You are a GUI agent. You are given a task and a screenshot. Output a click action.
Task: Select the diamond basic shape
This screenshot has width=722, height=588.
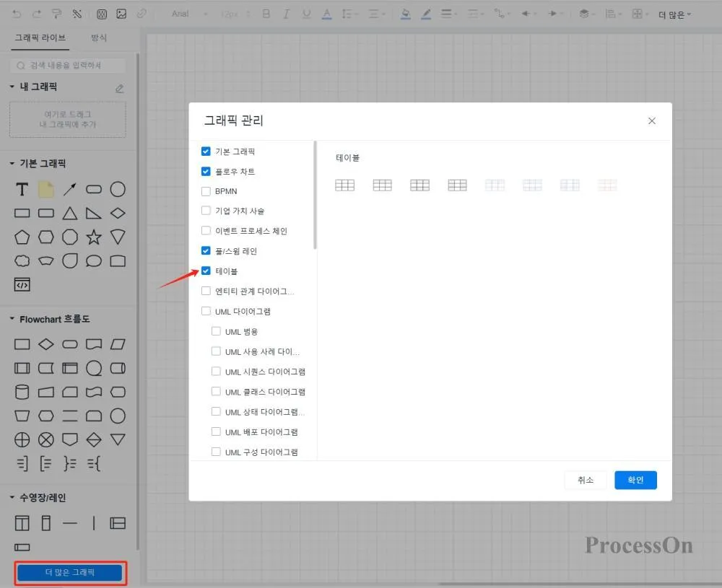(x=118, y=213)
